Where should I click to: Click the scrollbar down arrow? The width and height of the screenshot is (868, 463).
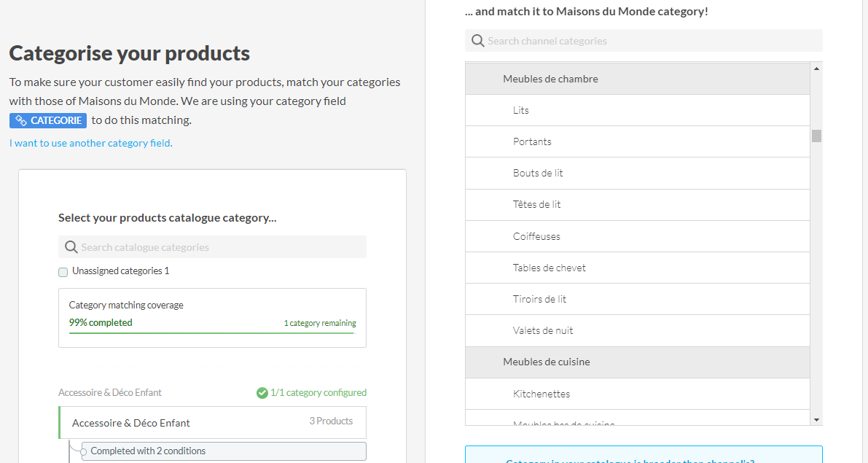point(816,420)
